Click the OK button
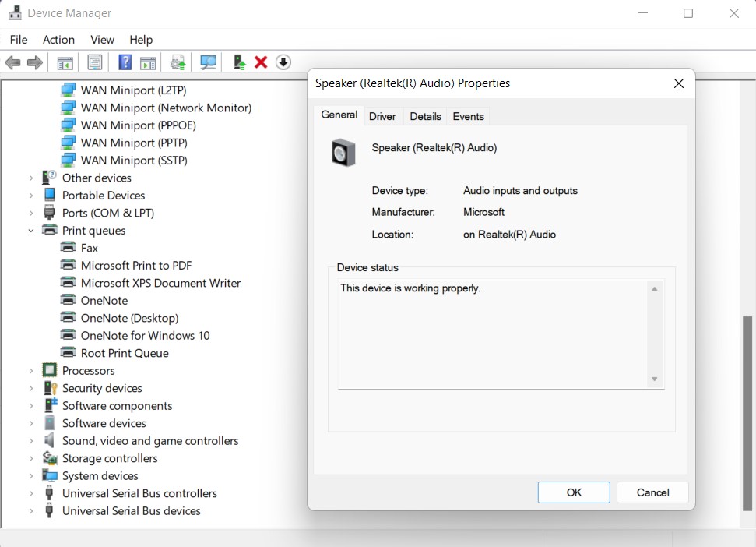This screenshot has width=756, height=547. [x=573, y=492]
